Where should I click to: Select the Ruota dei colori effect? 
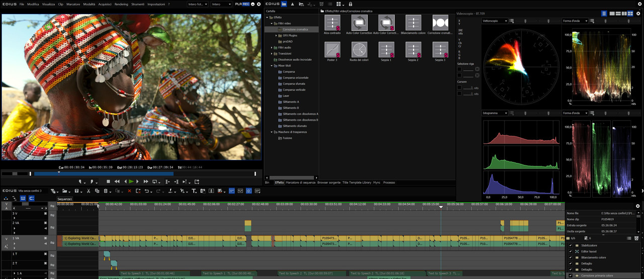359,50
